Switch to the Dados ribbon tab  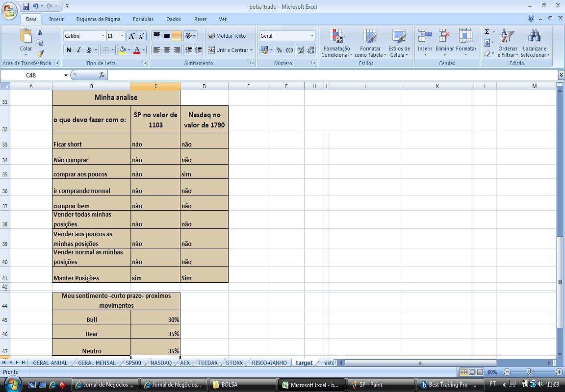[174, 19]
